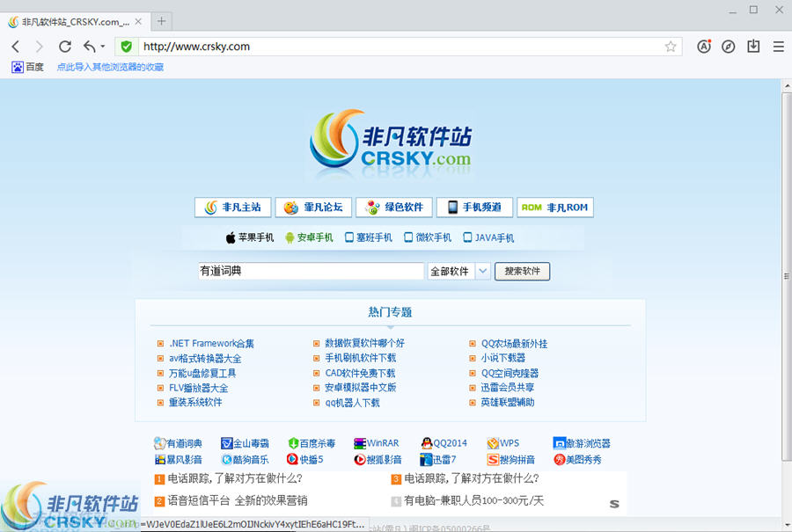
Task: Open the avi格式转换器大全 topic
Action: 205,359
